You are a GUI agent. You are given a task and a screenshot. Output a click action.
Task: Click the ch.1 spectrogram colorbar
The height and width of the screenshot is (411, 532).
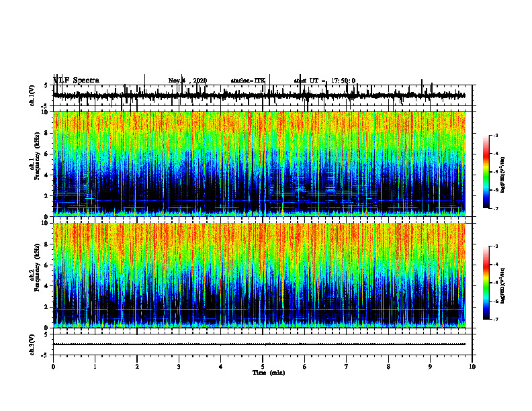pyautogui.click(x=486, y=172)
